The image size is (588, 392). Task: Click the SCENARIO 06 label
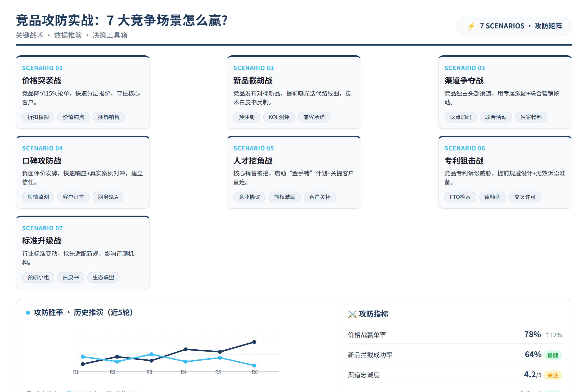tap(465, 148)
